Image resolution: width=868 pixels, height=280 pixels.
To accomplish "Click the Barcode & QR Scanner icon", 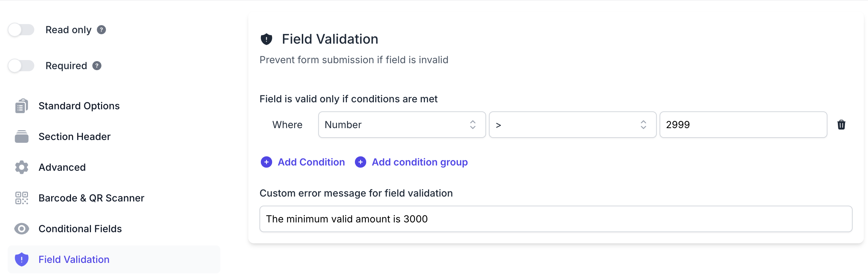I will [21, 198].
